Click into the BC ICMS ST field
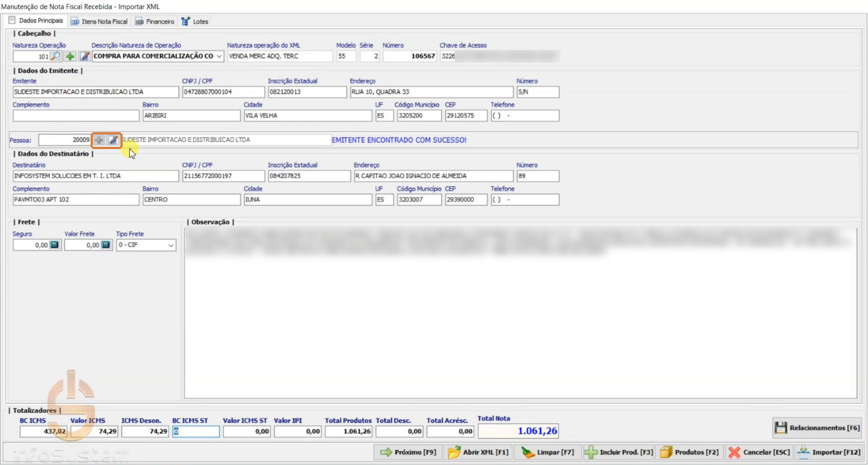The height and width of the screenshot is (465, 868). pos(196,431)
